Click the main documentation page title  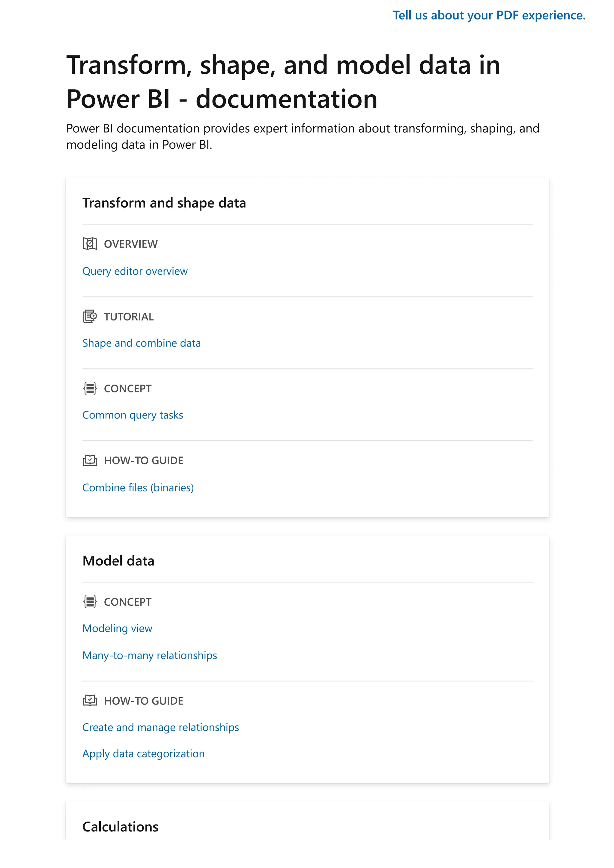point(283,82)
